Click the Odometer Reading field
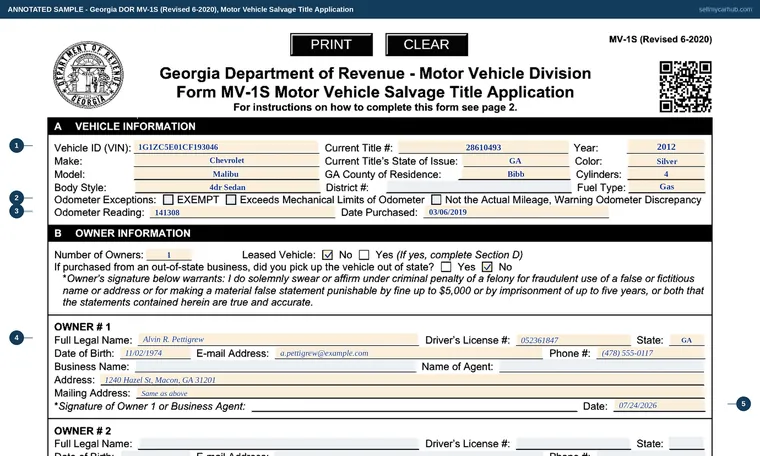 click(x=242, y=212)
